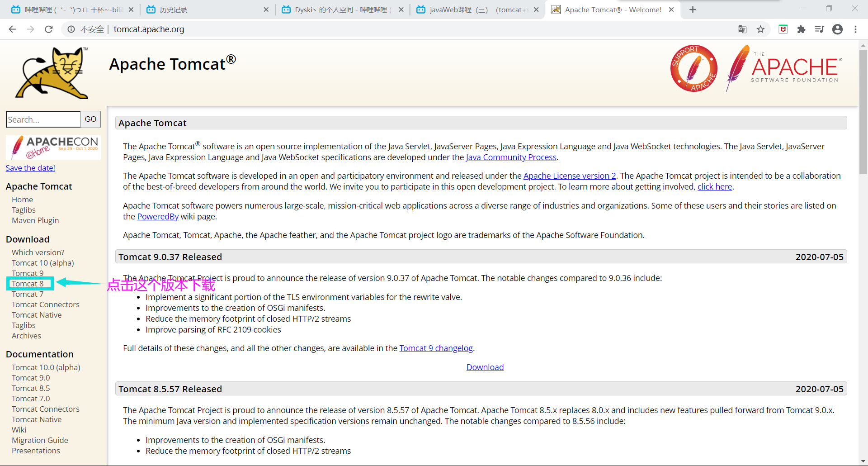Open the Save the date link
This screenshot has width=868, height=466.
click(30, 168)
